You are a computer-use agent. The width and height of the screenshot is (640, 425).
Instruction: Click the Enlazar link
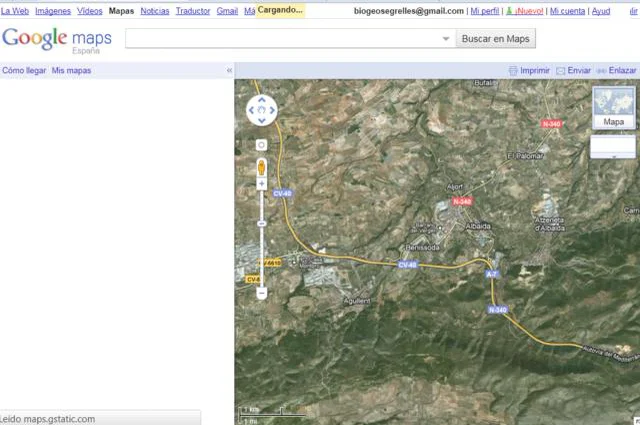coord(617,71)
